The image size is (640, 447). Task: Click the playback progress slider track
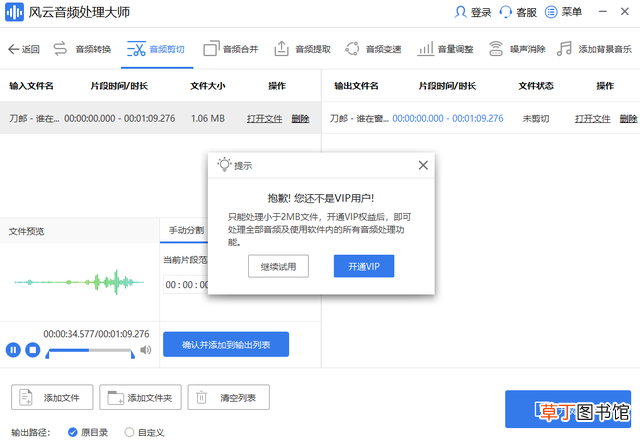[x=90, y=350]
